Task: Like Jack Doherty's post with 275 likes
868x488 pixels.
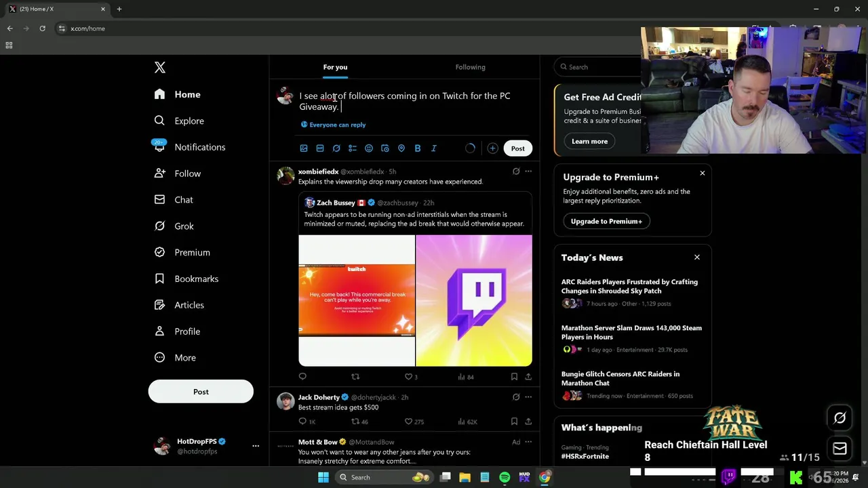Action: click(x=414, y=422)
